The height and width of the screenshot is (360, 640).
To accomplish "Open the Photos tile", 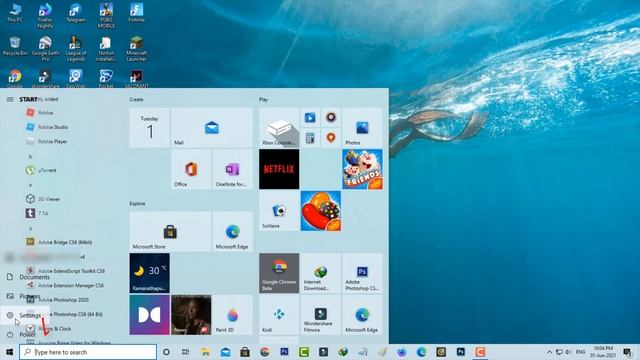I will (x=362, y=127).
